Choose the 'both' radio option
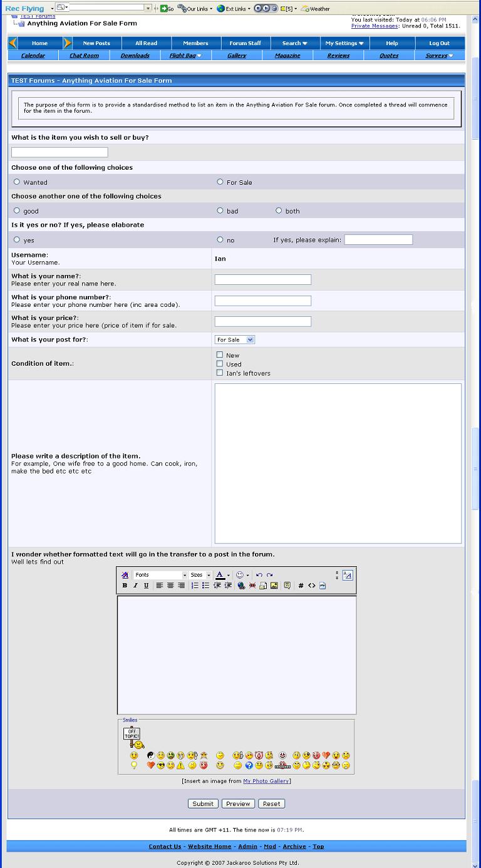 pyautogui.click(x=279, y=210)
